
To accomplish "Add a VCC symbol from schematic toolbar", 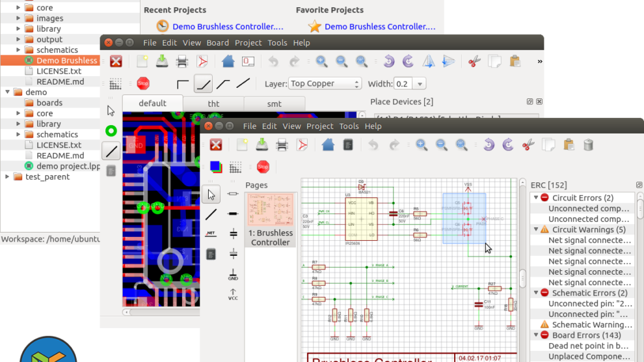I will (233, 294).
